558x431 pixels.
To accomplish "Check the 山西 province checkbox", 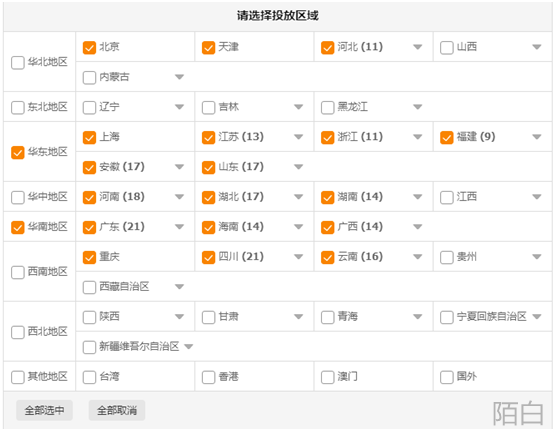I will click(x=447, y=47).
